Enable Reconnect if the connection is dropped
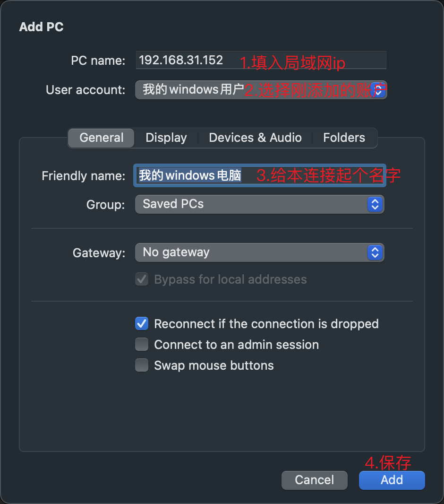This screenshot has height=504, width=444. pos(142,324)
